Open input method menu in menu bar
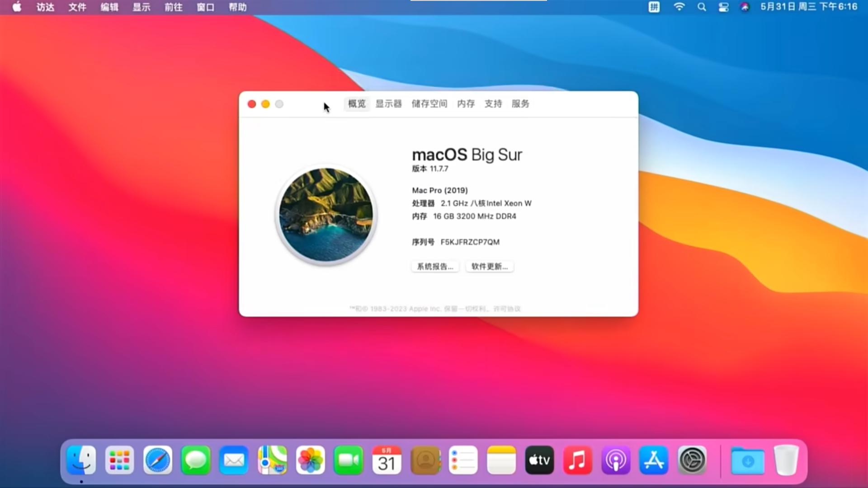 point(654,7)
